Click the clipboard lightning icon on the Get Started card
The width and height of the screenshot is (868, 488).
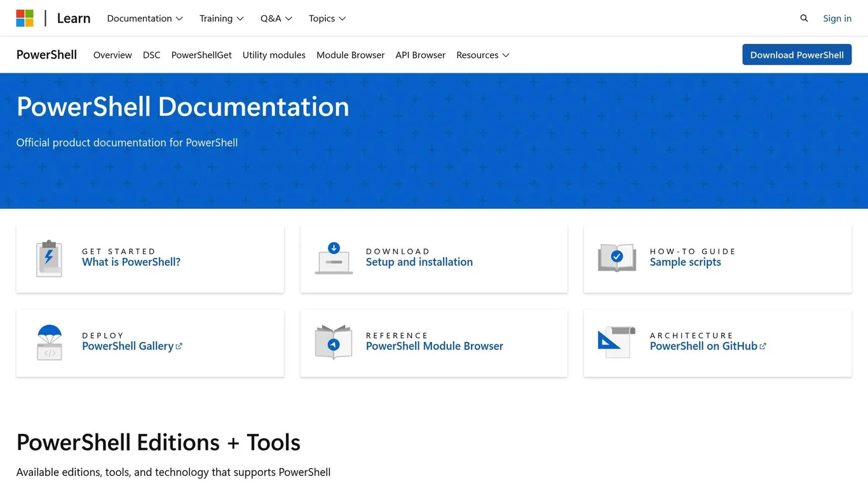pyautogui.click(x=49, y=259)
